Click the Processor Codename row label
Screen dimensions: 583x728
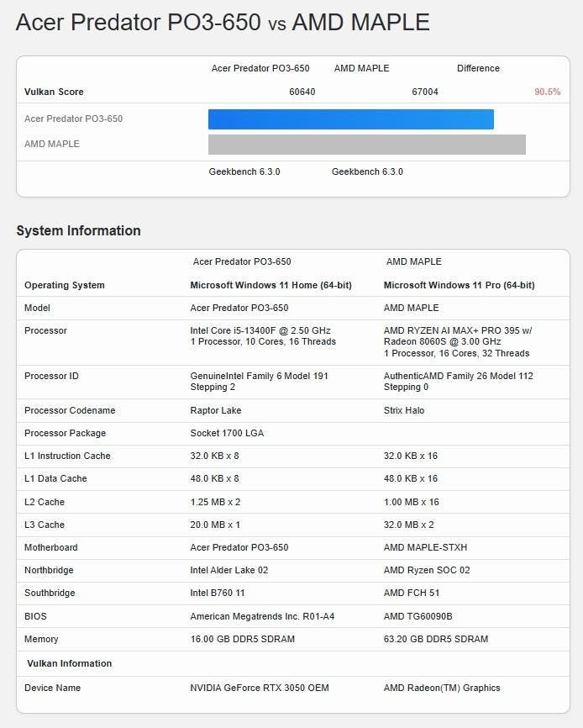tap(70, 410)
